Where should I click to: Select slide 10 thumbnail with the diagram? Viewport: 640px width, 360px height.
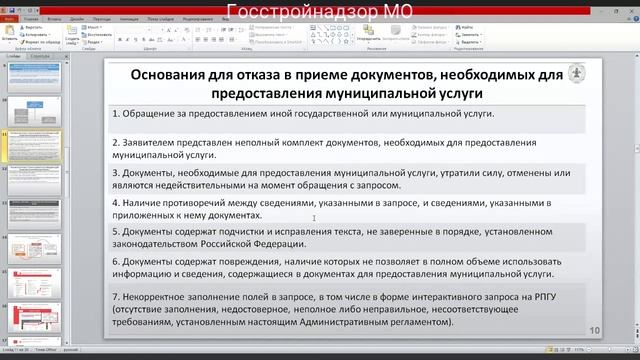[34, 111]
